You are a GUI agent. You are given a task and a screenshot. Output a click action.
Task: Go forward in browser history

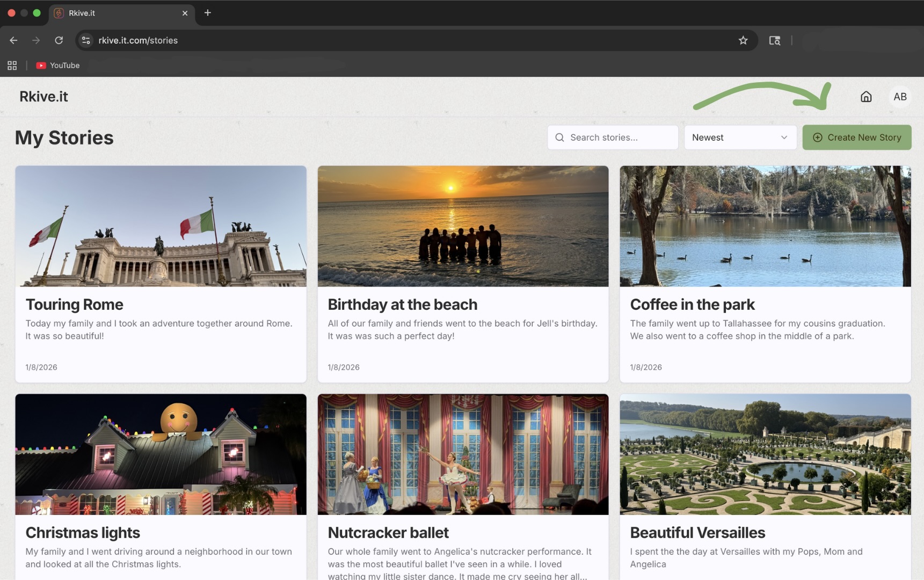click(x=36, y=40)
